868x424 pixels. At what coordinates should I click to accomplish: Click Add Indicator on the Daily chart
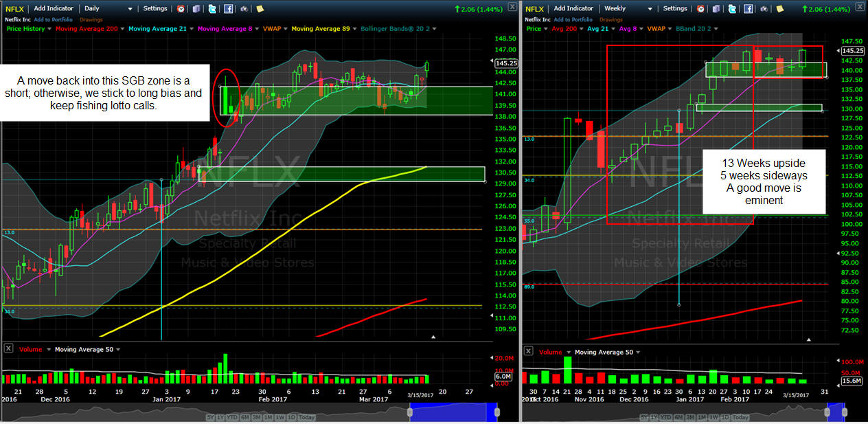[54, 9]
